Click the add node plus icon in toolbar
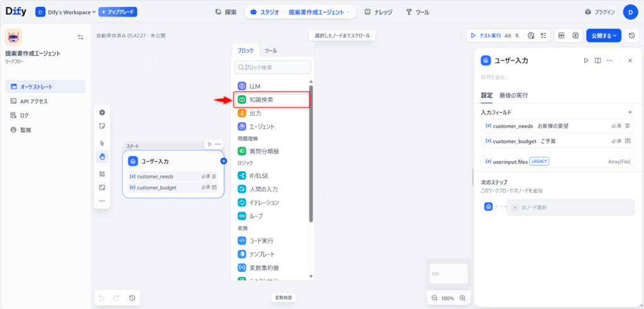 [102, 113]
